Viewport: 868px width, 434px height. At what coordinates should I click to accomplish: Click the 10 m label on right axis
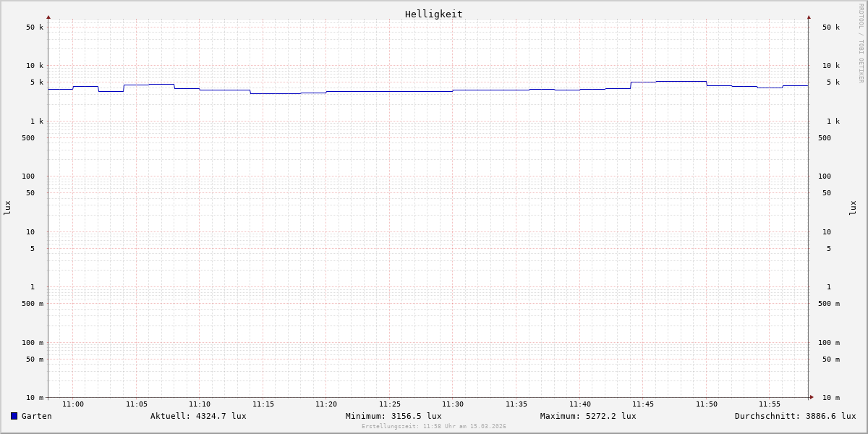point(831,398)
